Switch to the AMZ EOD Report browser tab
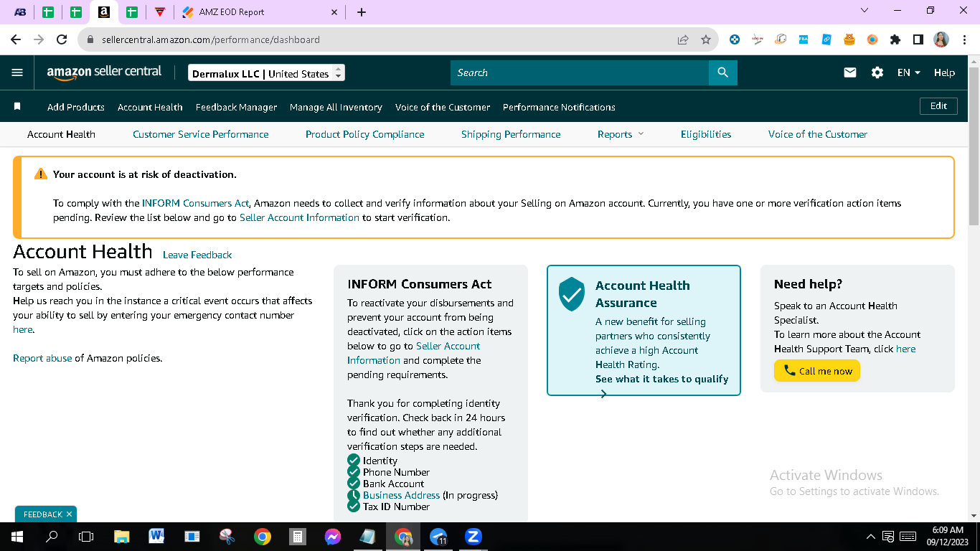The image size is (980, 551). [261, 12]
